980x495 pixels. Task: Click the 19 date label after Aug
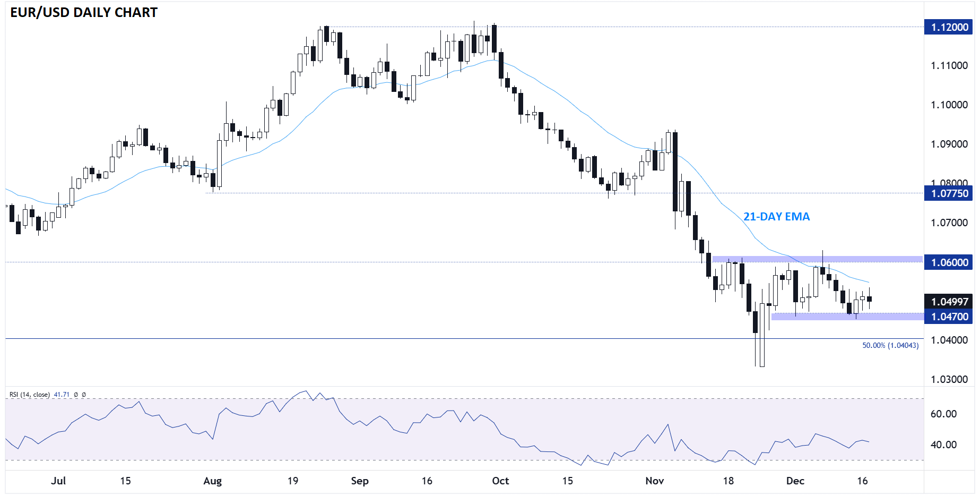(x=293, y=481)
